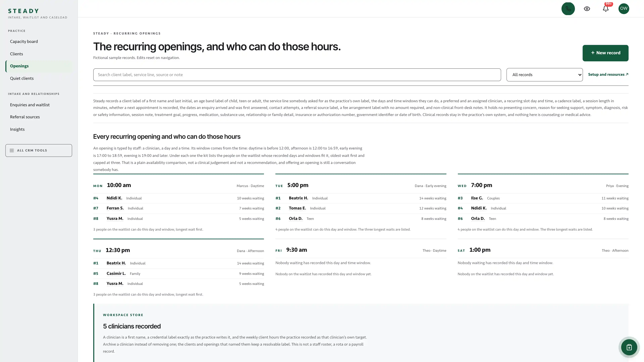Open Ilse G. in Wednesday opening
Image resolution: width=644 pixels, height=362 pixels.
(x=477, y=198)
